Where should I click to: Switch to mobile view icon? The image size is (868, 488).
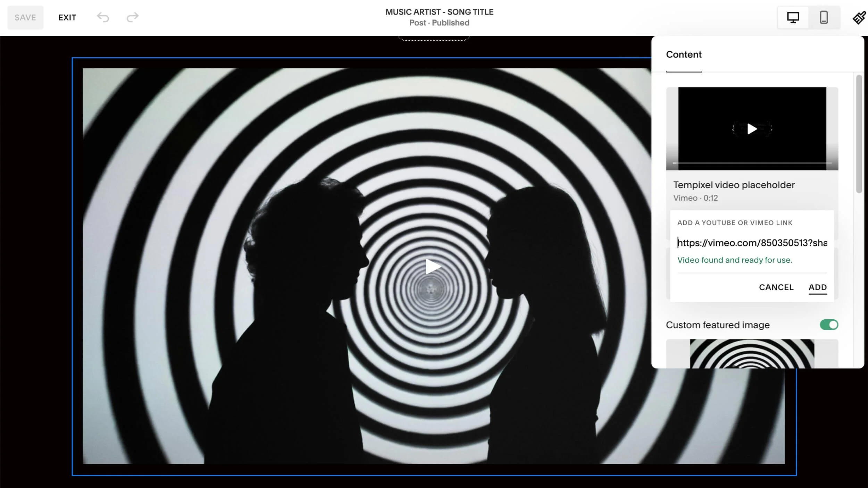pos(824,17)
